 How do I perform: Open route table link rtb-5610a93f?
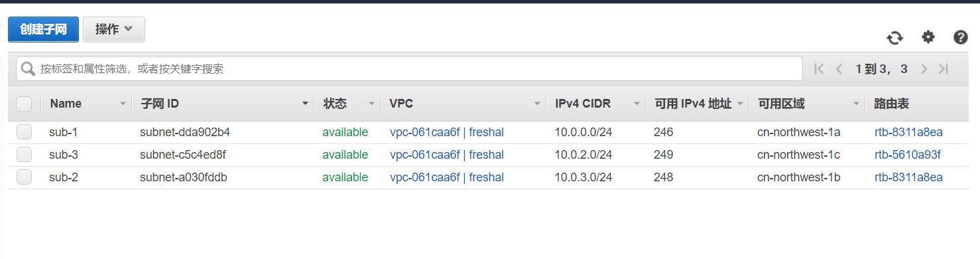(x=908, y=155)
